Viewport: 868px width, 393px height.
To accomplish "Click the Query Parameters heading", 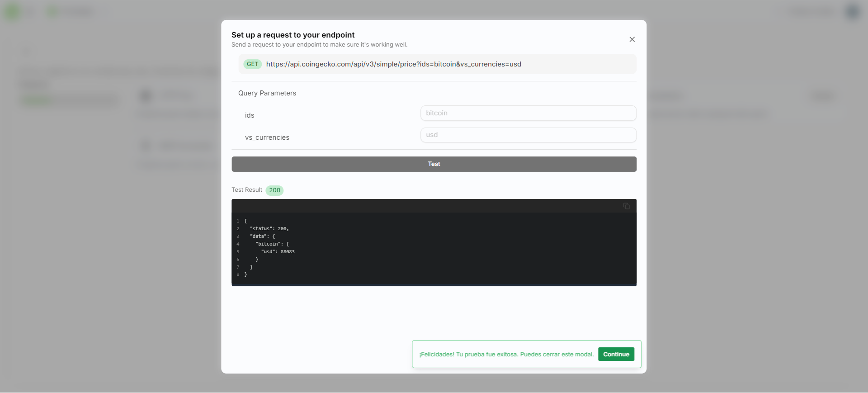I will [267, 93].
